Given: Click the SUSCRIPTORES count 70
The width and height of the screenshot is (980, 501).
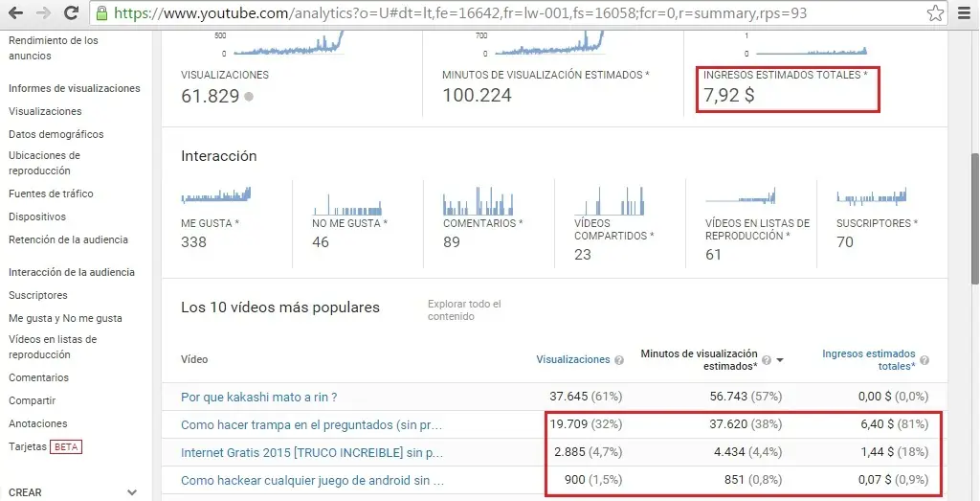Looking at the screenshot, I should point(845,242).
